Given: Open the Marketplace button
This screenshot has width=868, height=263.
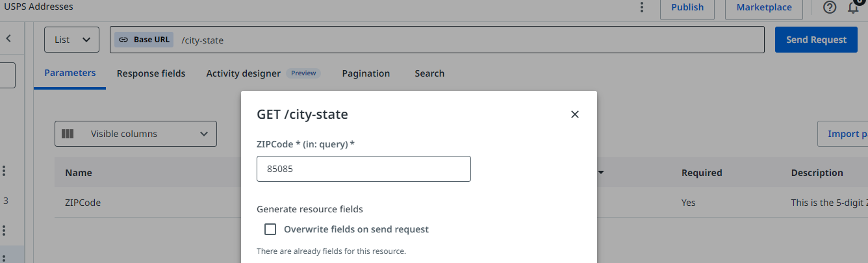Looking at the screenshot, I should click(764, 7).
